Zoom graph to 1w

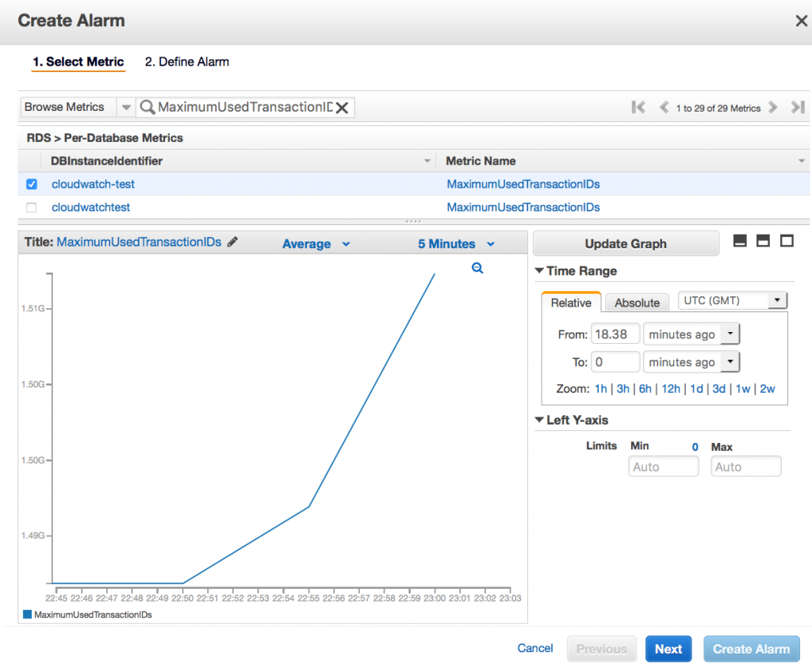(742, 388)
